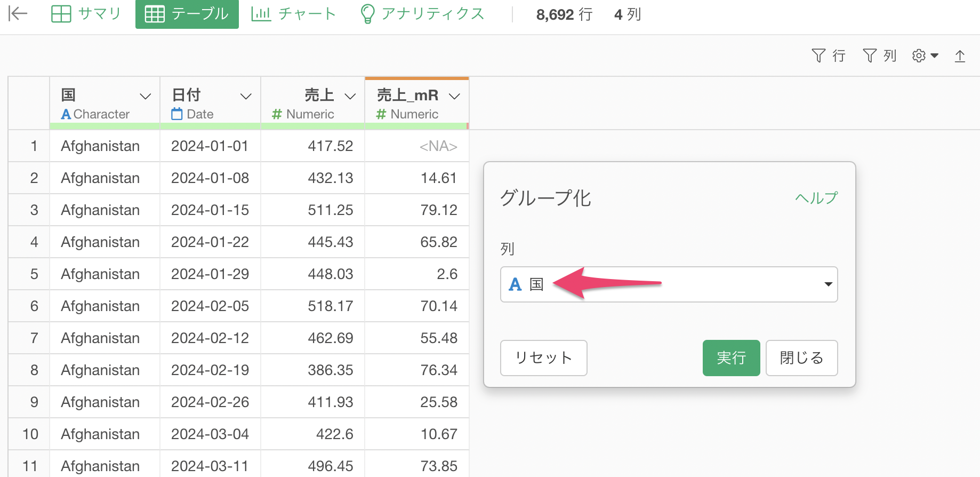Select the date cell 2024-02-05
This screenshot has width=980, height=477.
210,306
